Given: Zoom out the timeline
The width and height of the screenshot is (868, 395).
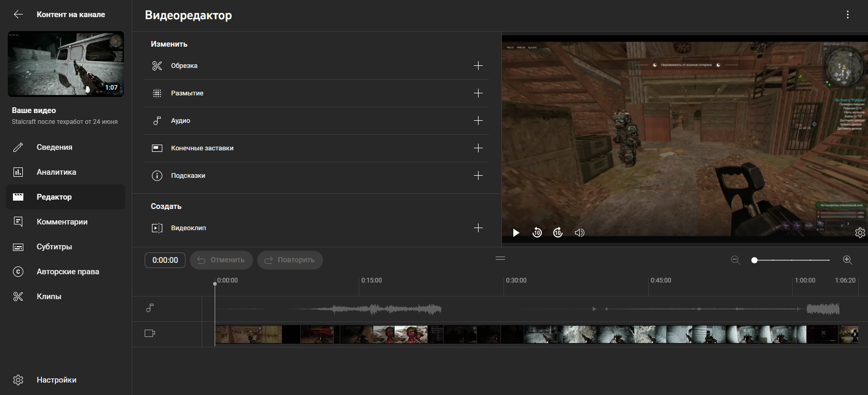Looking at the screenshot, I should (735, 260).
